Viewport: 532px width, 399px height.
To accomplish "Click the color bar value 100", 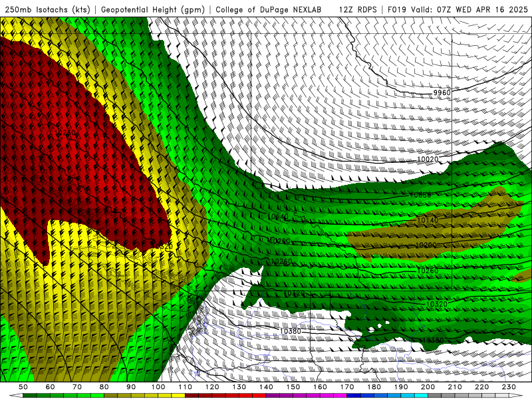I will click(158, 387).
